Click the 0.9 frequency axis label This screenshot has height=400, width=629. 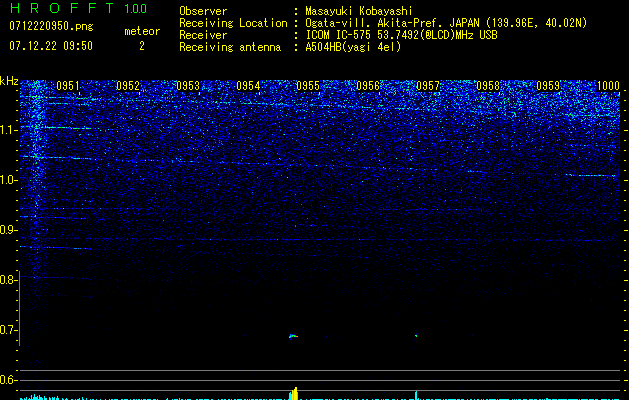(x=8, y=230)
